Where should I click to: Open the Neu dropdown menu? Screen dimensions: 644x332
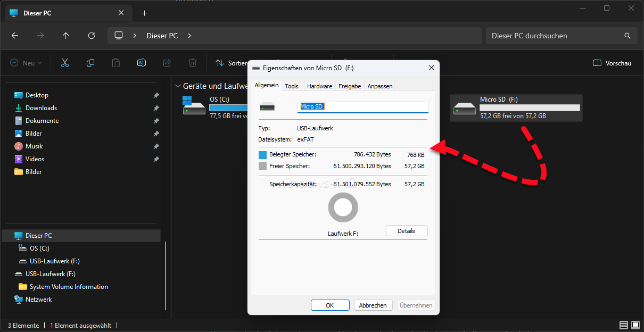26,63
